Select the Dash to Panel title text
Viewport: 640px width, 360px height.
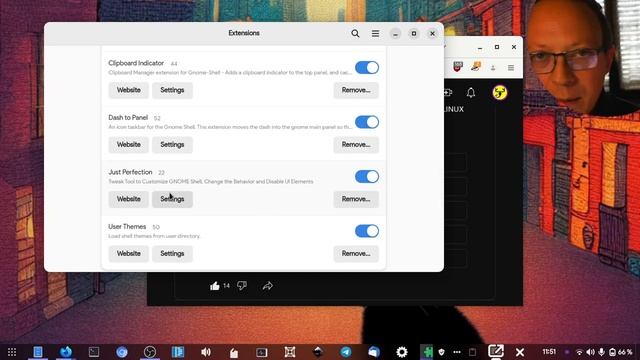(128, 118)
